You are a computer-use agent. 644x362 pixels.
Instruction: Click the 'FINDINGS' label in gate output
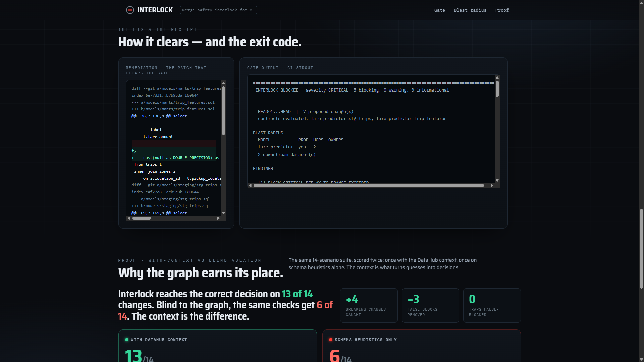coord(263,169)
